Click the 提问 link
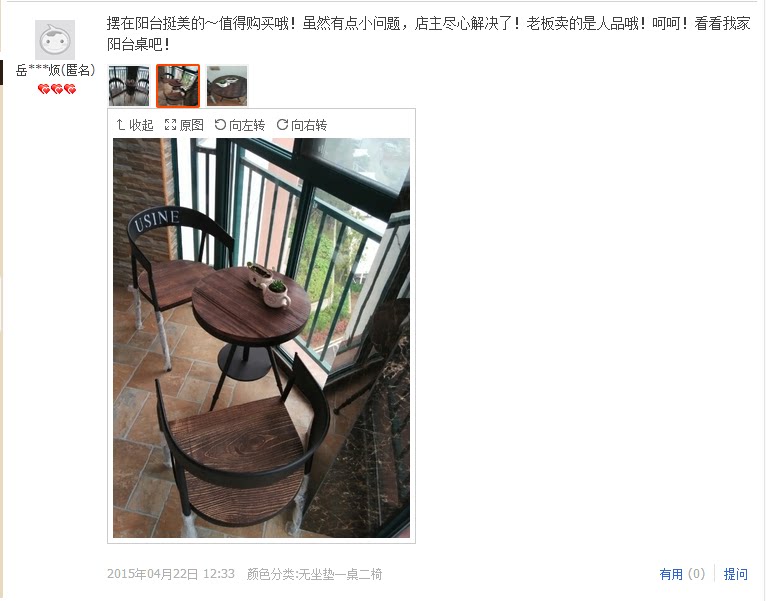 coord(735,574)
